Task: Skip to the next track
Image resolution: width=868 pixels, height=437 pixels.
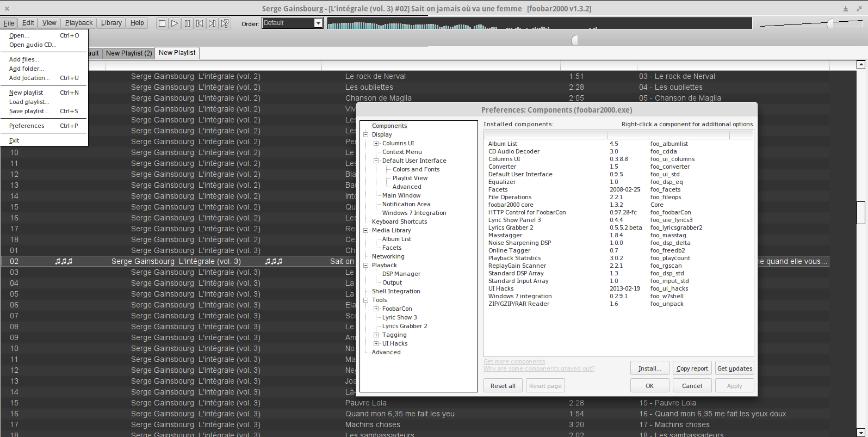Action: coord(212,23)
